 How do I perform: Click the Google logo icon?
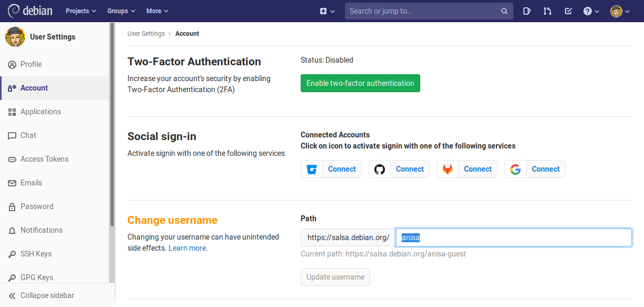[516, 169]
